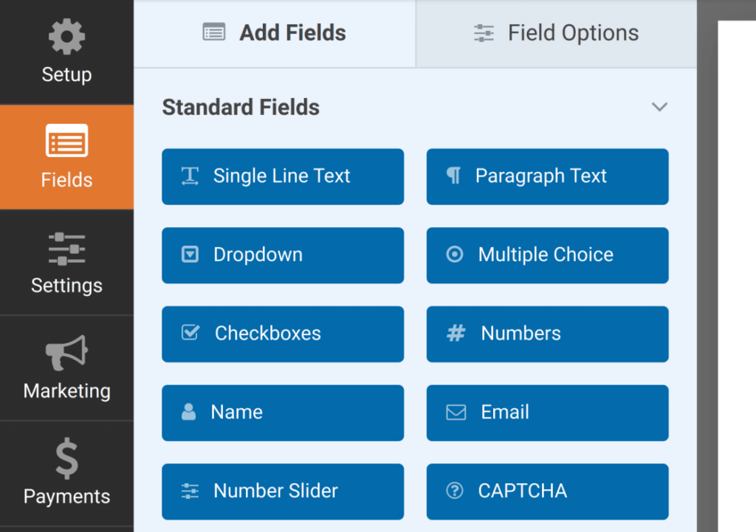Add a Name field
Image resolution: width=756 pixels, height=532 pixels.
(x=283, y=412)
